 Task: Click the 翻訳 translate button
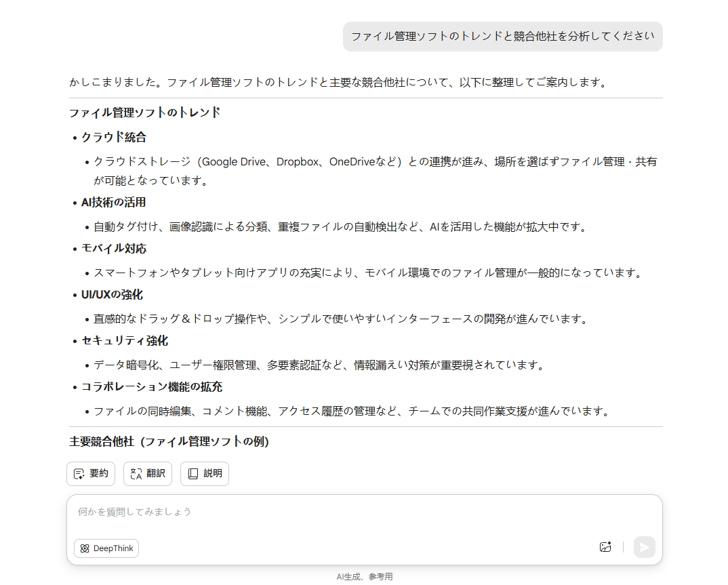[x=148, y=474]
